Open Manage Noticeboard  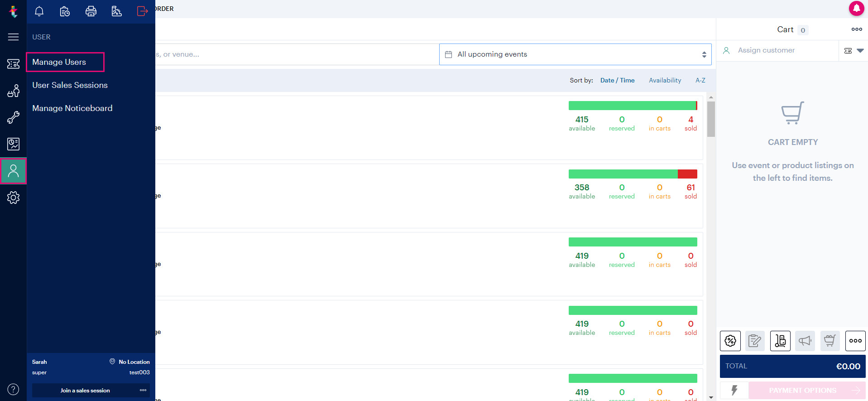click(x=72, y=108)
